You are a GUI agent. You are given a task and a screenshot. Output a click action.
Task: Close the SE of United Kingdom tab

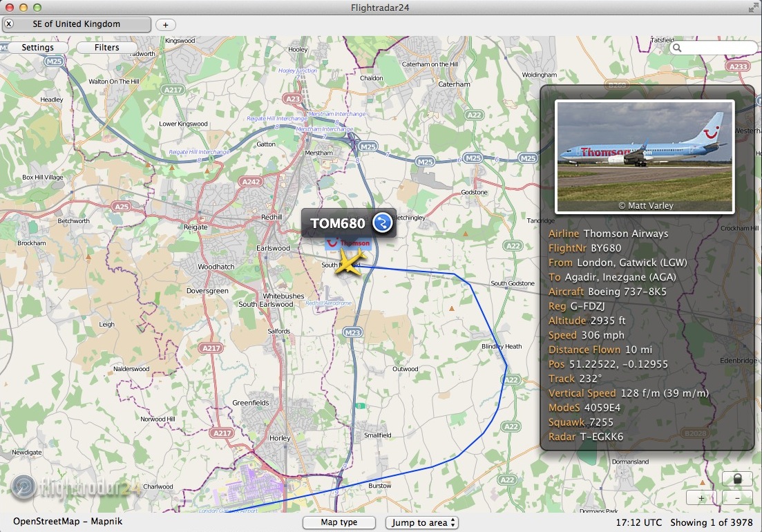point(9,23)
